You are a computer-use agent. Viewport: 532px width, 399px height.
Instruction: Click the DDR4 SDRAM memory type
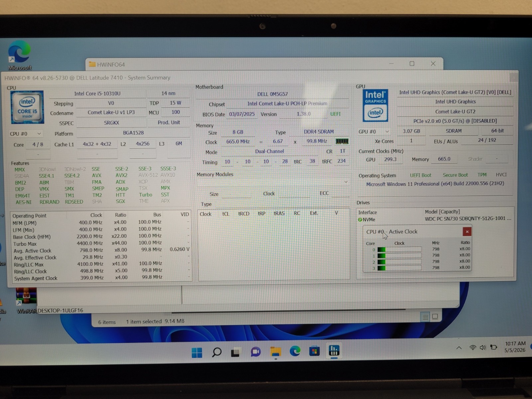pos(319,132)
